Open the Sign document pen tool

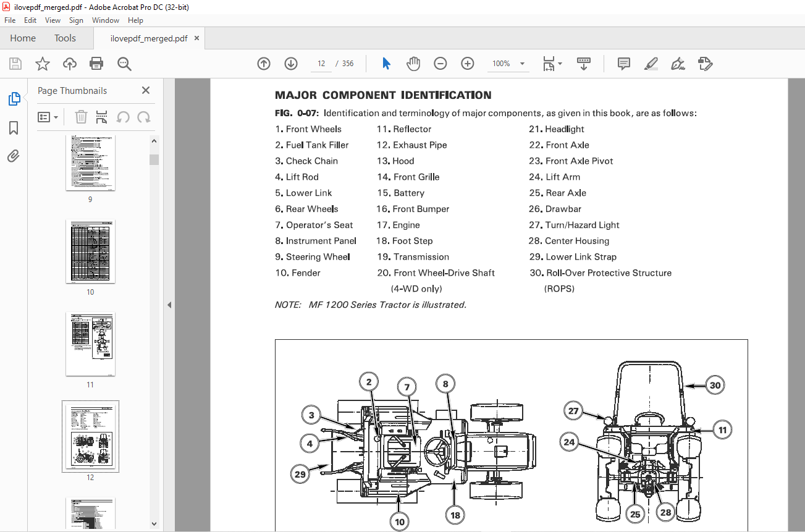point(678,64)
